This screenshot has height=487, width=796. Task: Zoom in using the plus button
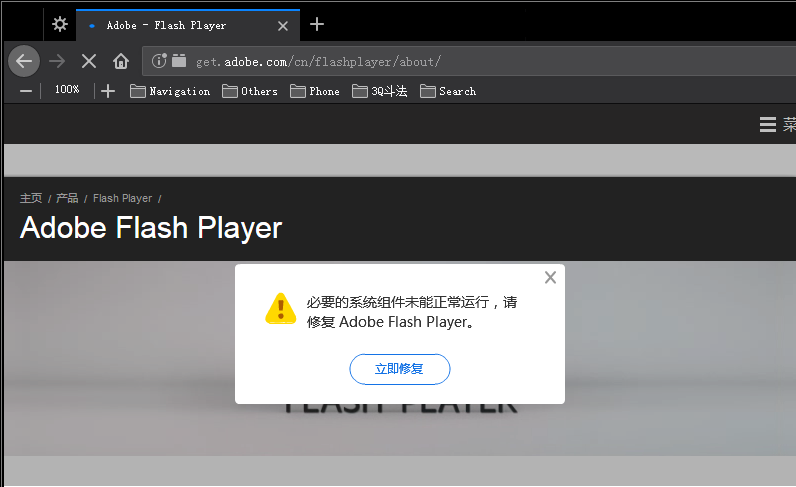(108, 91)
